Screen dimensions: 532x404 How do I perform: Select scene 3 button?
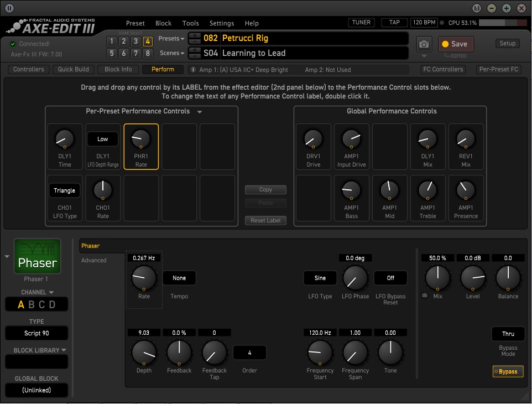[135, 41]
